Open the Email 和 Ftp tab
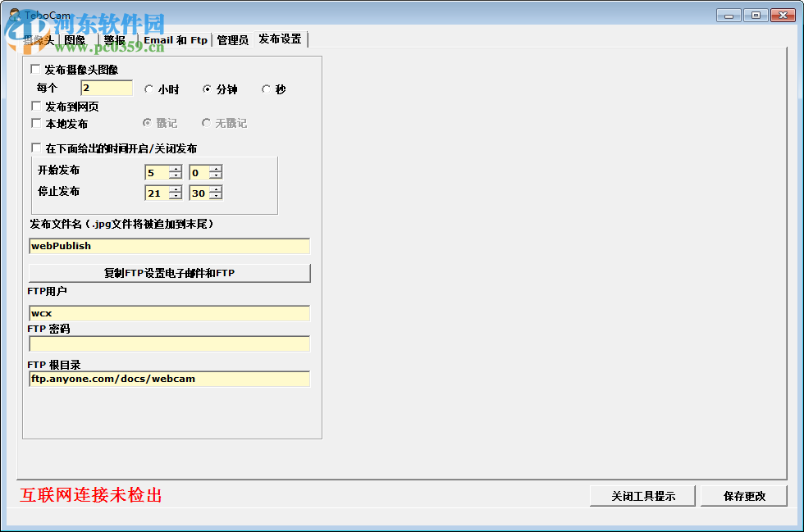Screen dimensions: 804x532 coord(176,40)
